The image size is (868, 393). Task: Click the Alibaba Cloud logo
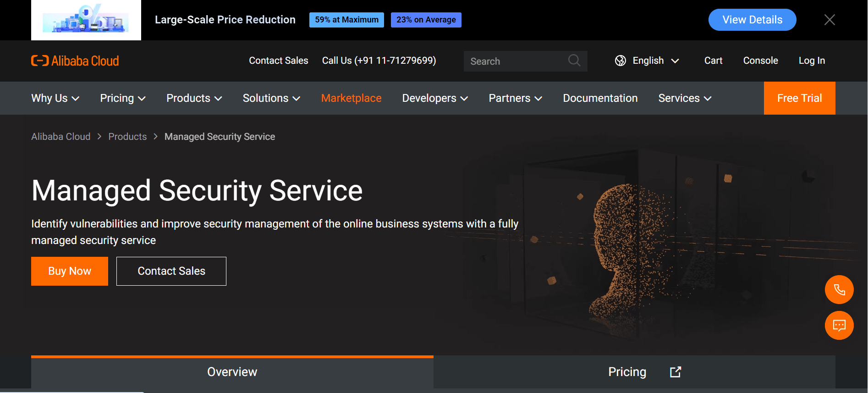pos(75,61)
